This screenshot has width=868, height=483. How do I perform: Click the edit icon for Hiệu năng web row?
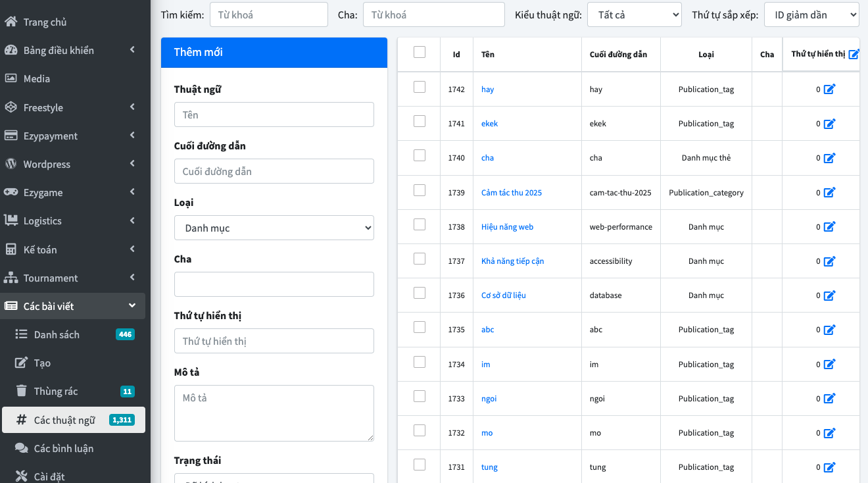[829, 226]
